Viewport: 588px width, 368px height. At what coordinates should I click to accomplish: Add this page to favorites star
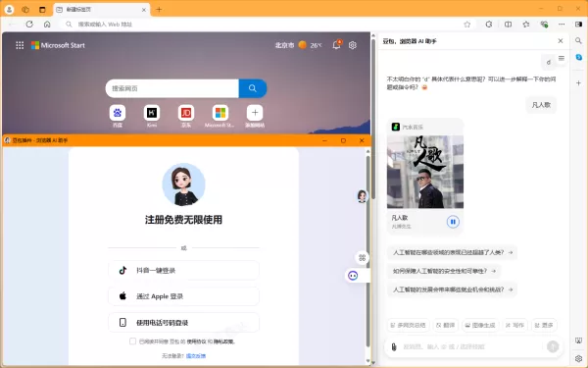click(x=466, y=25)
